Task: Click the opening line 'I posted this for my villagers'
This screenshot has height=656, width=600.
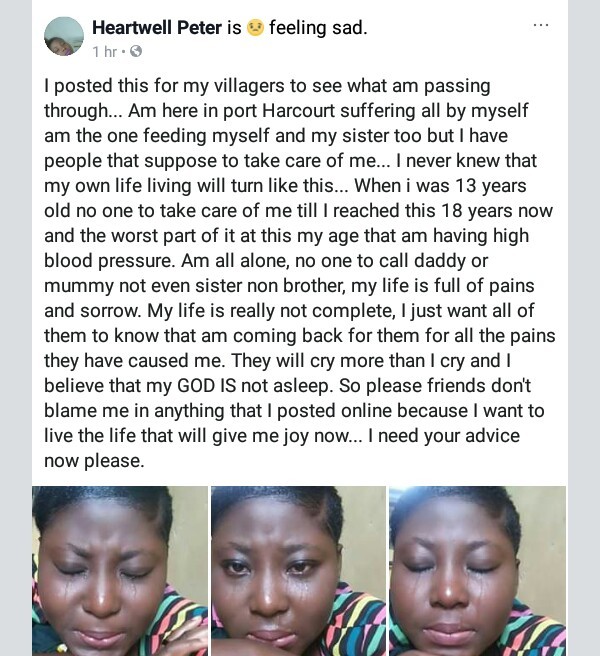Action: [175, 87]
